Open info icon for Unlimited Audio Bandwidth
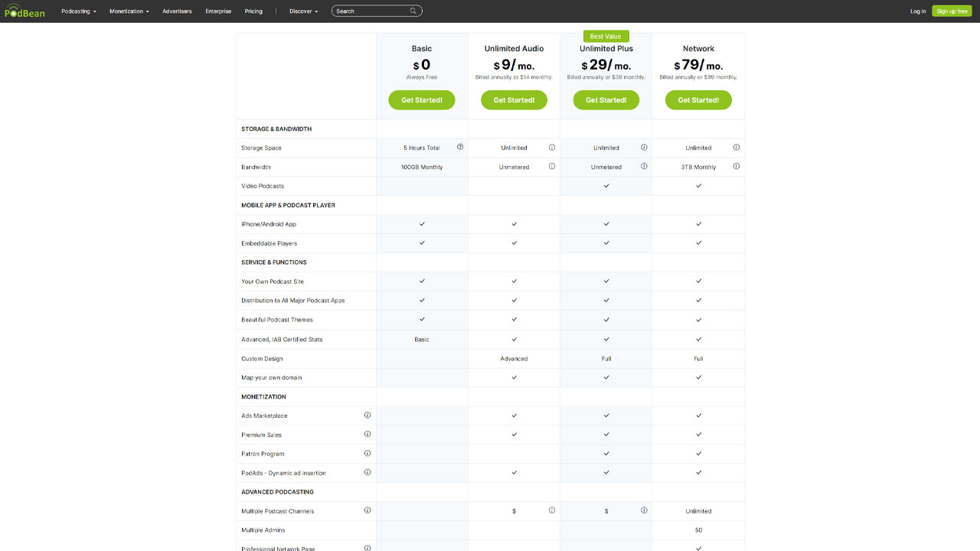980x551 pixels. point(552,166)
